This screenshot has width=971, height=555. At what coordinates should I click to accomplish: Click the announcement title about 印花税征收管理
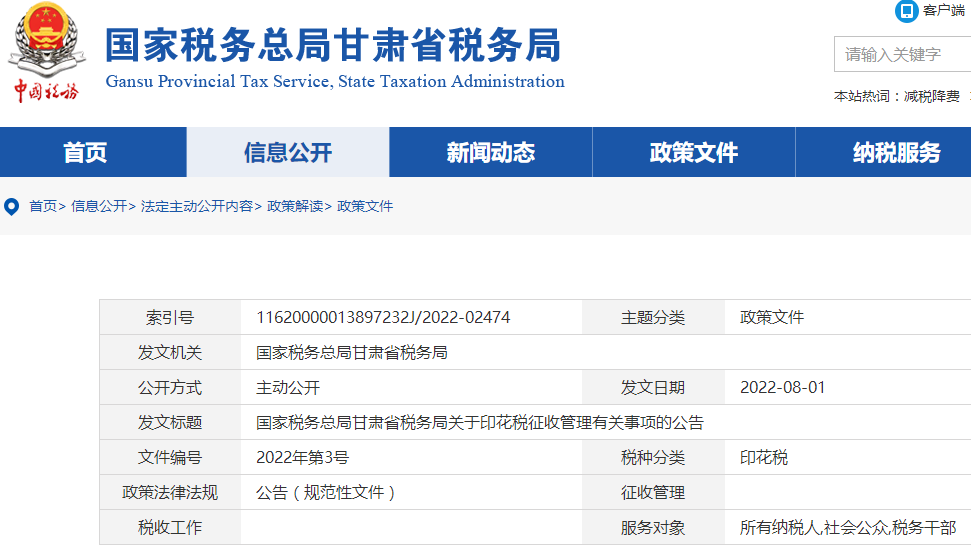479,423
